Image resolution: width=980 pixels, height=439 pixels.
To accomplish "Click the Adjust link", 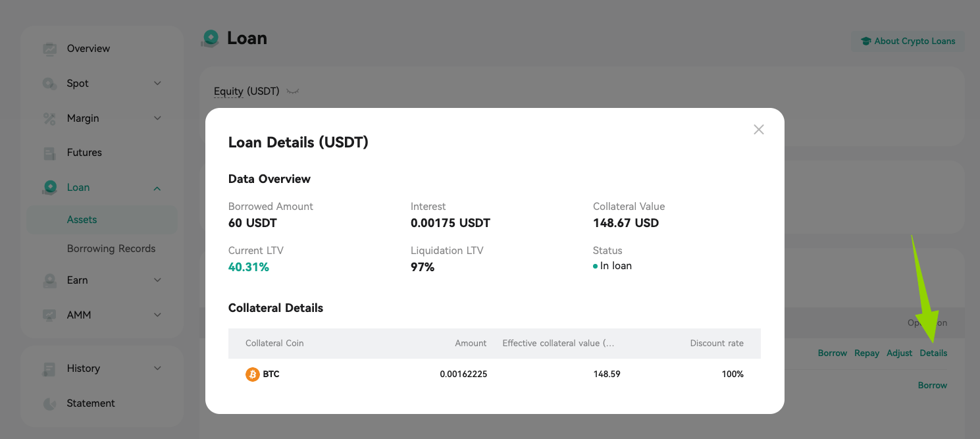I will 900,353.
